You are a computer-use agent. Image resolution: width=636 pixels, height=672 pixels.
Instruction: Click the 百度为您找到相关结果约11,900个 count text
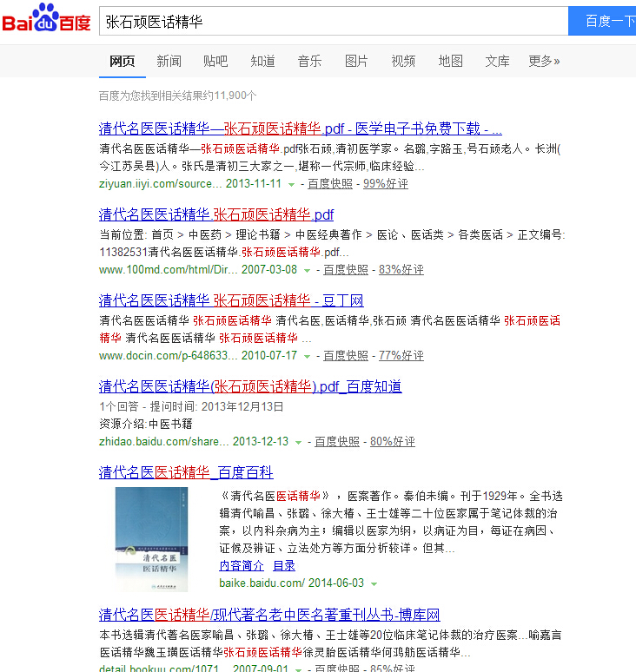coord(177,96)
